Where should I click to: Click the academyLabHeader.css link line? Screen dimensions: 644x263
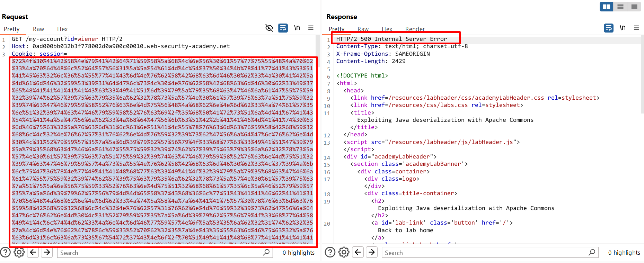(x=475, y=98)
